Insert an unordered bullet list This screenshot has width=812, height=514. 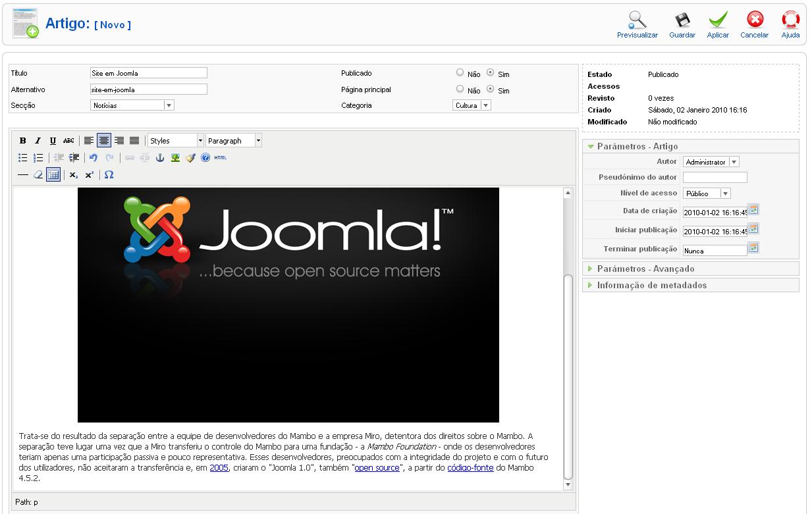23,158
